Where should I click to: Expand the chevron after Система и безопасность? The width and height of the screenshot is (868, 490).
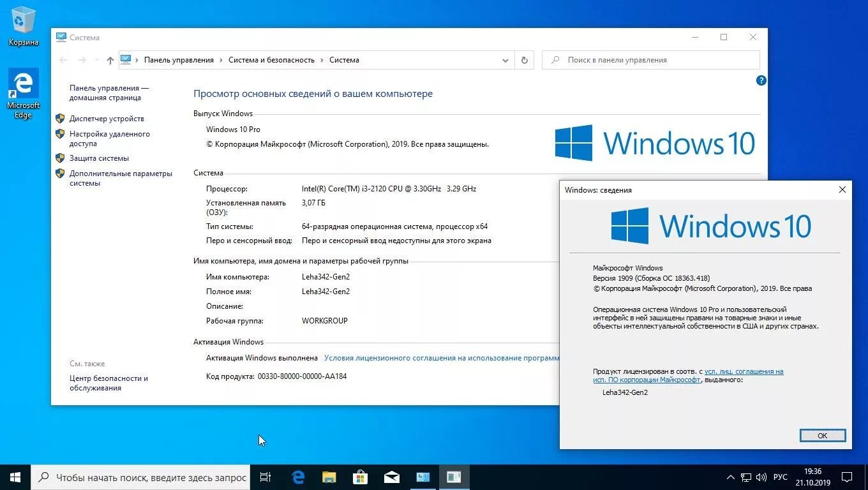pos(322,60)
